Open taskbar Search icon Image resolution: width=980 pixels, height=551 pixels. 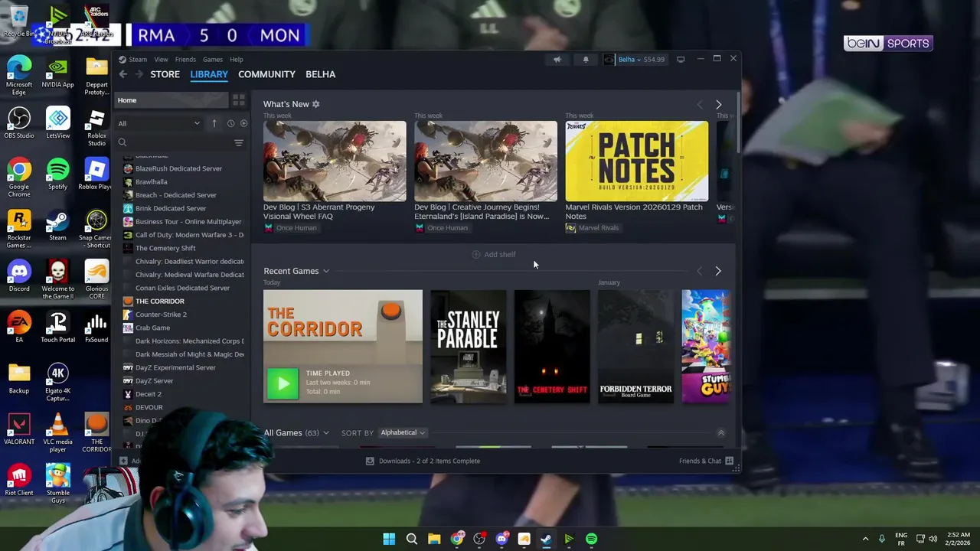click(411, 539)
